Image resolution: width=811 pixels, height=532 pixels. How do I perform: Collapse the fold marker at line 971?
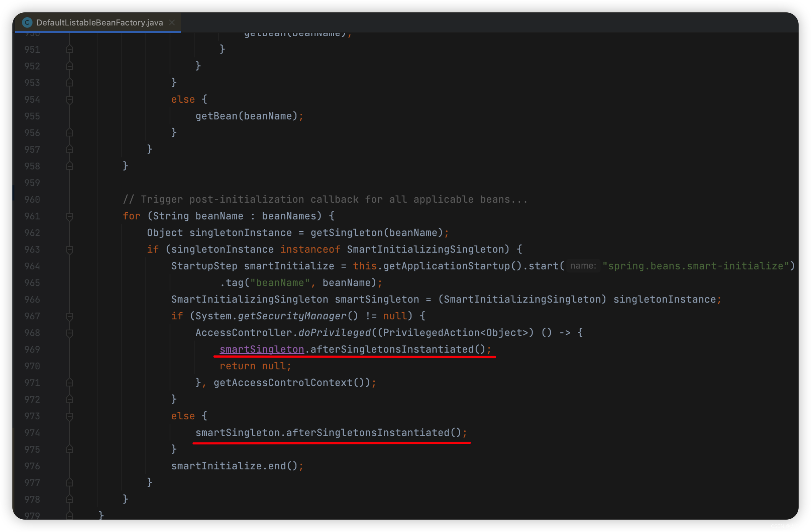[70, 383]
